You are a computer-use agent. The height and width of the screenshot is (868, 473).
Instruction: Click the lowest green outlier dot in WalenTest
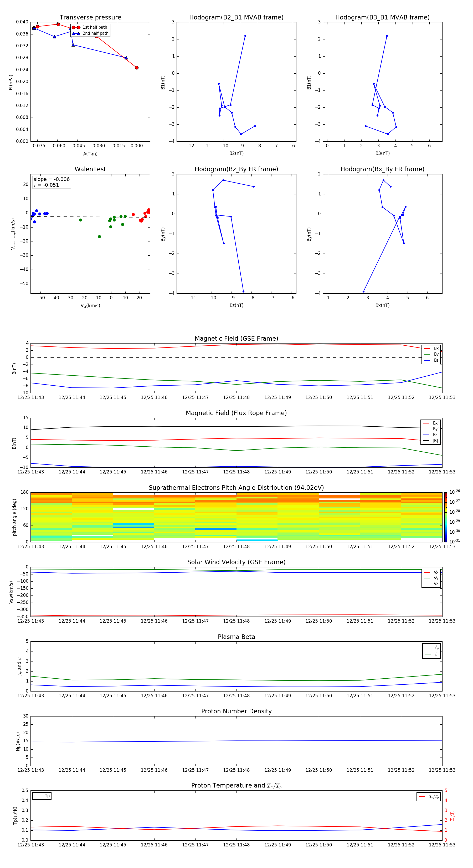(99, 236)
